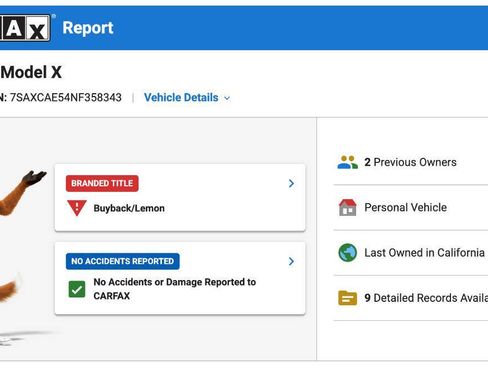The height and width of the screenshot is (366, 488).
Task: Click the blue NO ACCIDENTS REPORTED badge
Action: pos(123,261)
